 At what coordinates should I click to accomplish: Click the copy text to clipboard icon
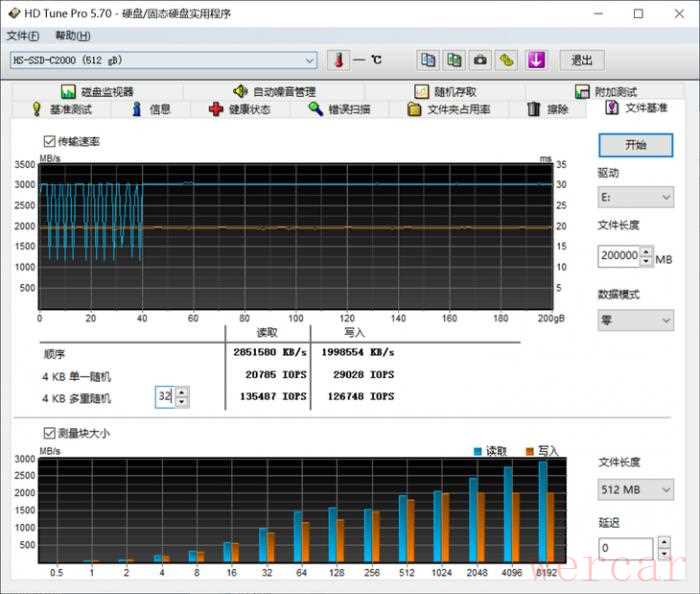(x=428, y=59)
